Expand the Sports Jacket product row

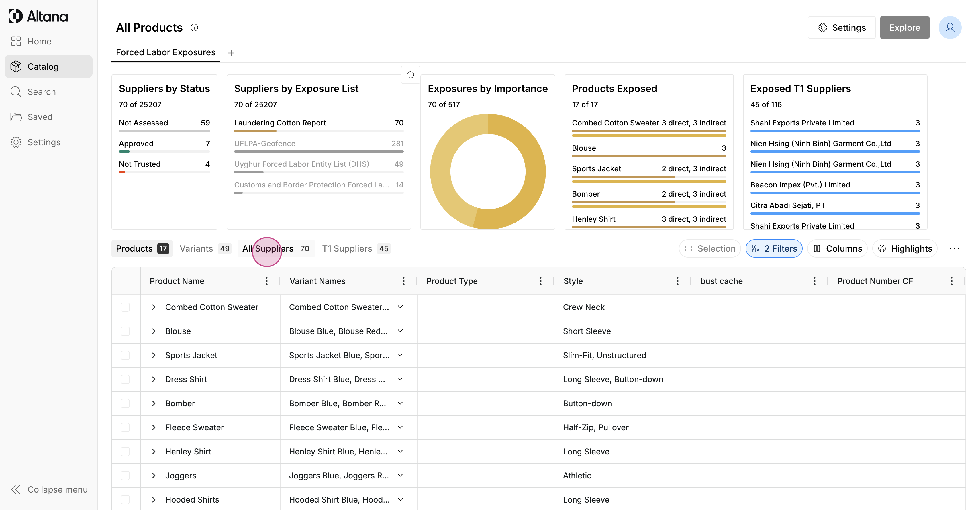[154, 355]
